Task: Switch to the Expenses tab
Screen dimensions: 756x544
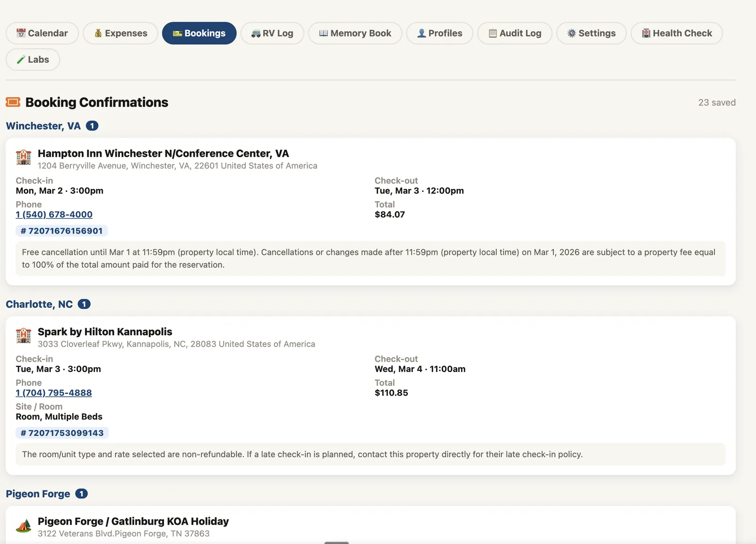Action: [x=120, y=33]
